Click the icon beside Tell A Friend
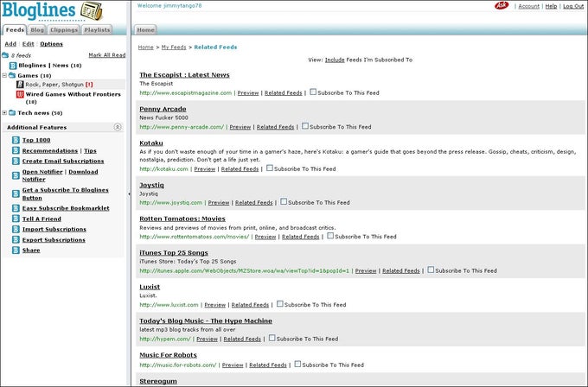This screenshot has height=387, width=588. (x=16, y=219)
